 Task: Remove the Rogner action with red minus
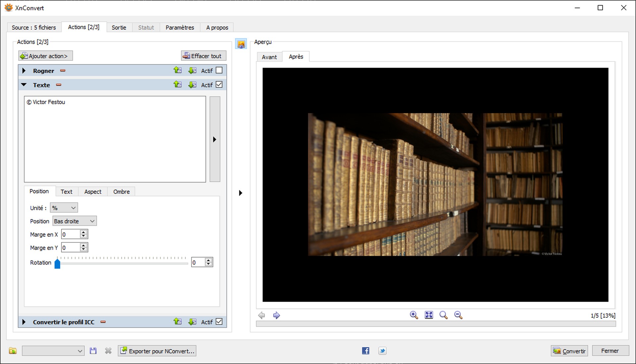pyautogui.click(x=63, y=71)
